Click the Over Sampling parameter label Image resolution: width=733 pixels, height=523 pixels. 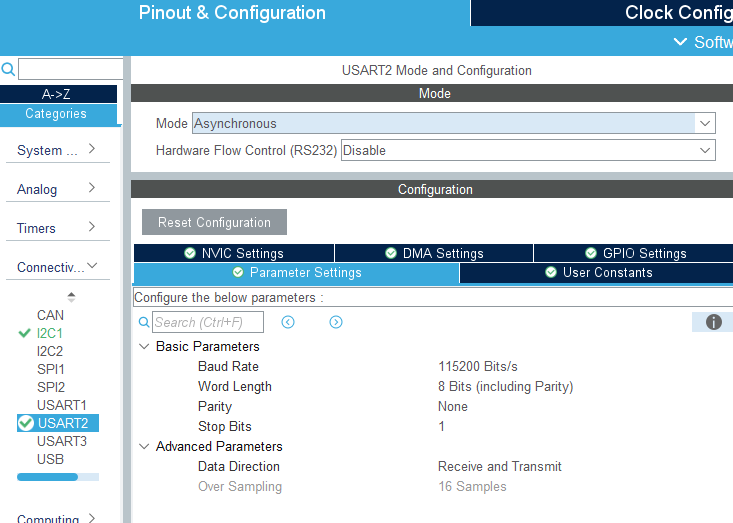(240, 487)
